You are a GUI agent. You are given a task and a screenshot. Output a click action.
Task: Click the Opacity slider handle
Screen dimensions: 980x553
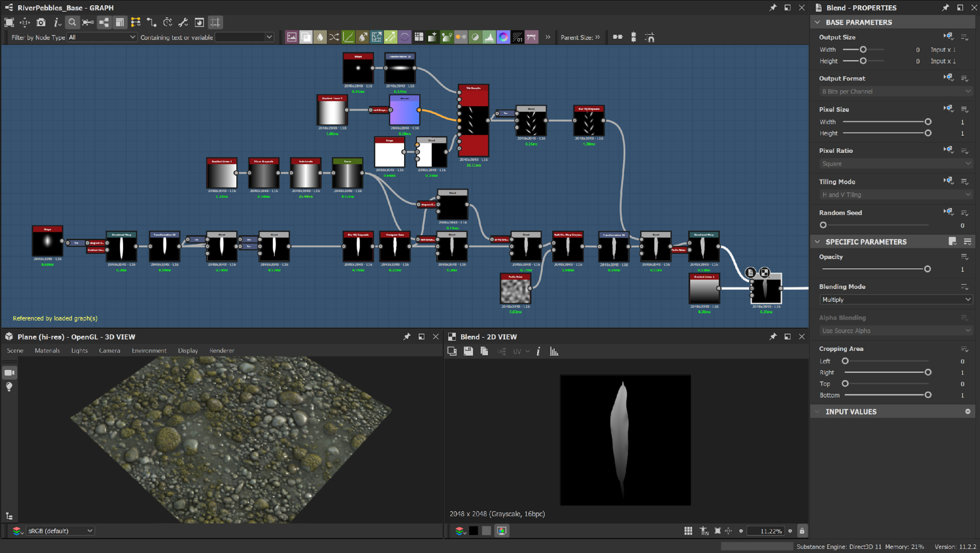click(927, 269)
